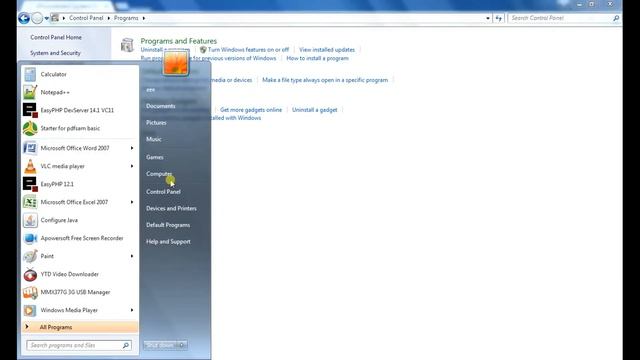640x360 pixels.
Task: Click the magnifier in Start search box
Action: 126,345
